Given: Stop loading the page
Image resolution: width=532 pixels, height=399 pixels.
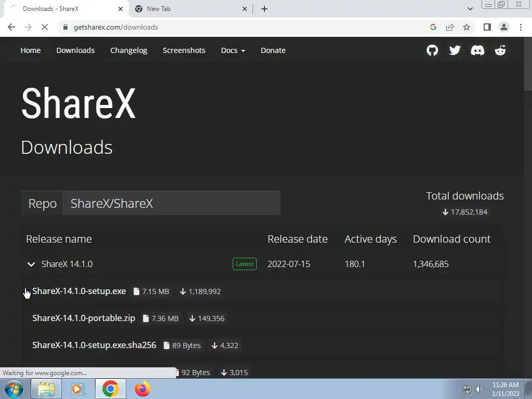Looking at the screenshot, I should click(45, 27).
